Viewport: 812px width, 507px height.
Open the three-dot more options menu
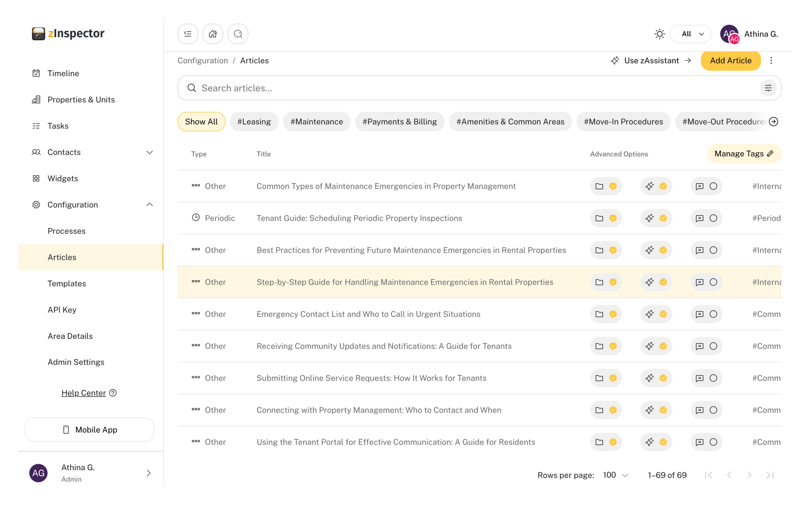(771, 61)
